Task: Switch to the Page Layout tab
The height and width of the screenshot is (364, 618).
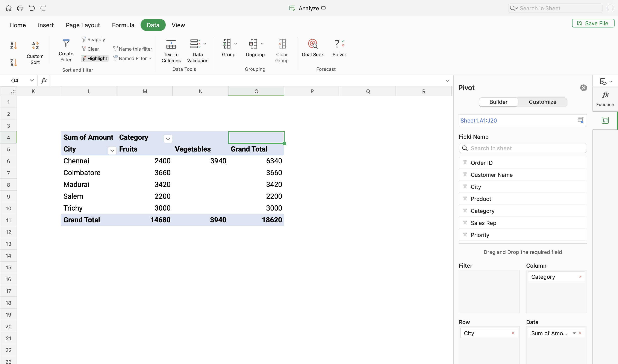Action: point(83,25)
